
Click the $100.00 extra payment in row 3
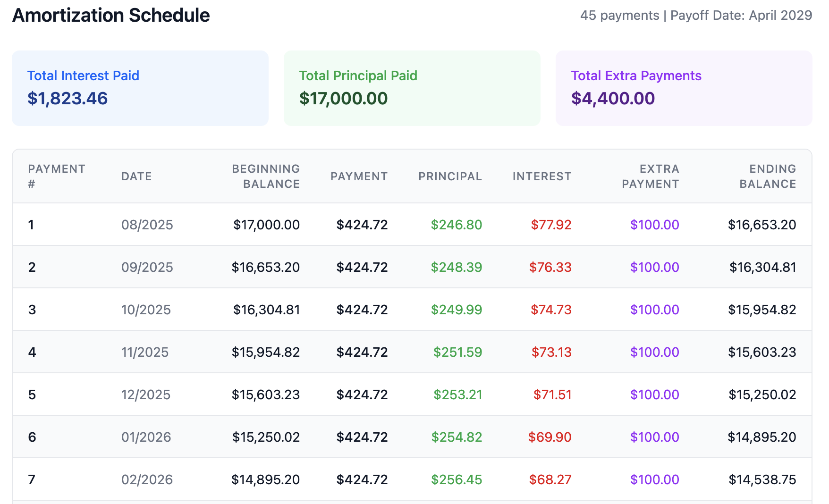pyautogui.click(x=654, y=310)
